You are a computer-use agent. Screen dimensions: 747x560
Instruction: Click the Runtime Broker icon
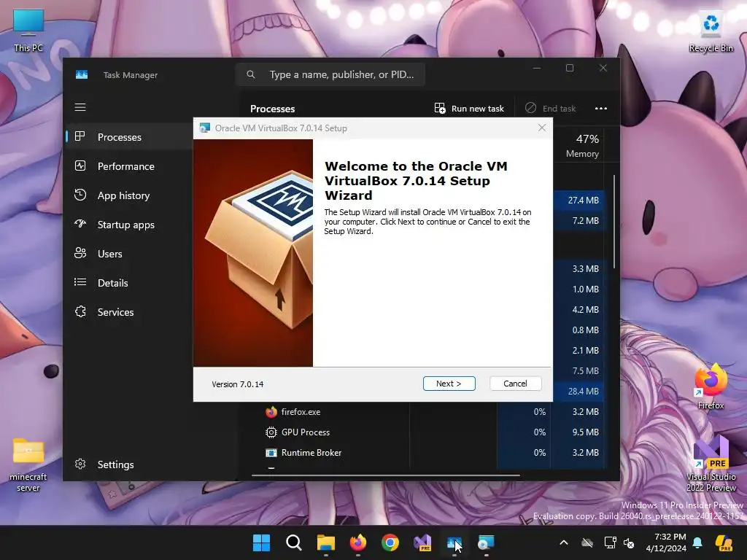pos(271,453)
